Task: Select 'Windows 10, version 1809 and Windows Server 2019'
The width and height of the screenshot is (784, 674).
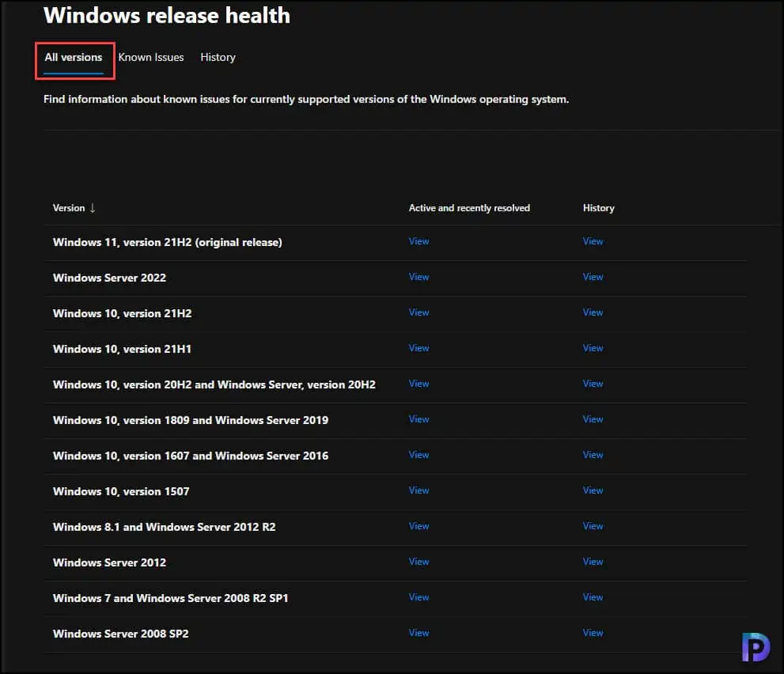Action: point(191,420)
